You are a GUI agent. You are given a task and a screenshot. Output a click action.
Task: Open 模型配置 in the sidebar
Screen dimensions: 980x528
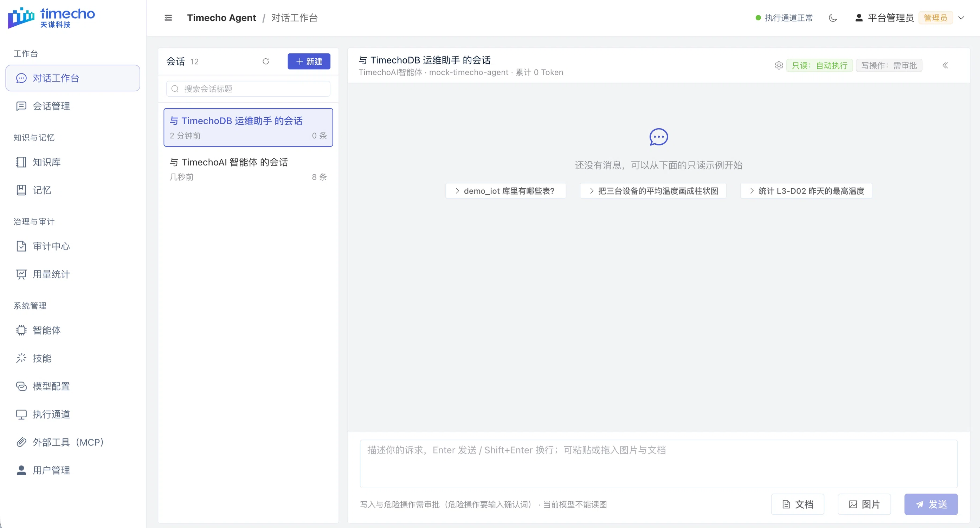click(73, 386)
